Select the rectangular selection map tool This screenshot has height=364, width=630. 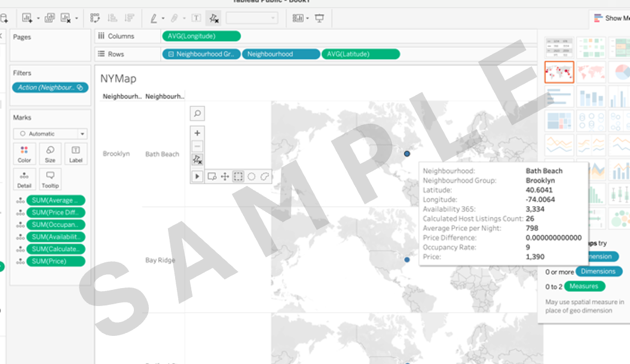point(238,176)
